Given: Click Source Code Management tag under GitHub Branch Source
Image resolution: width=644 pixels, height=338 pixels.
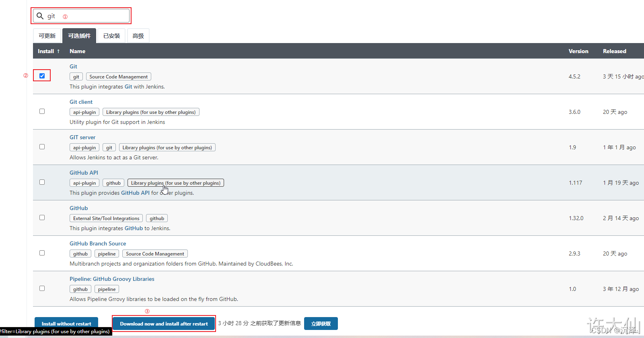Looking at the screenshot, I should 155,253.
